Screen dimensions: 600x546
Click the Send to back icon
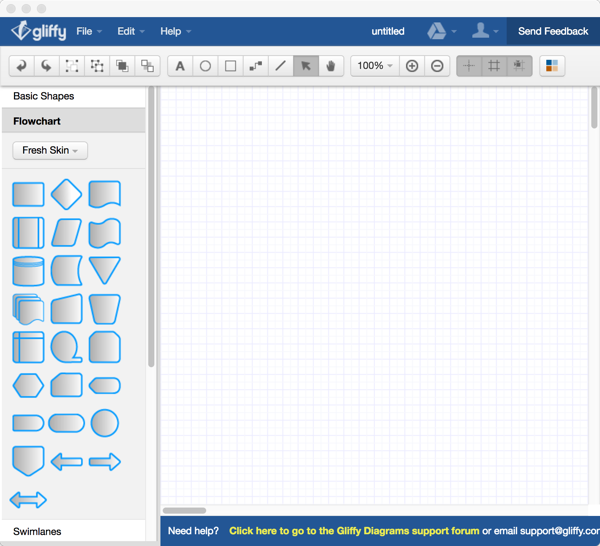click(x=147, y=66)
